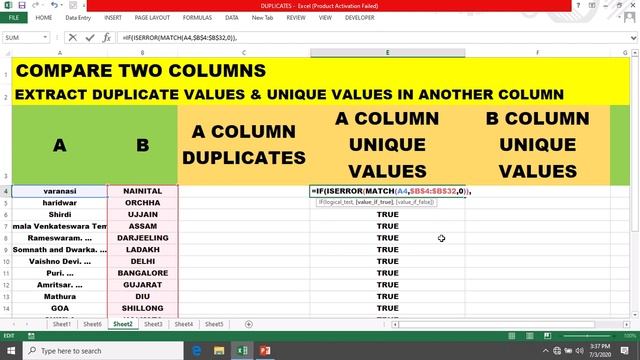Switch to the Sheet4 worksheet tab
This screenshot has height=360, width=640.
[x=184, y=324]
